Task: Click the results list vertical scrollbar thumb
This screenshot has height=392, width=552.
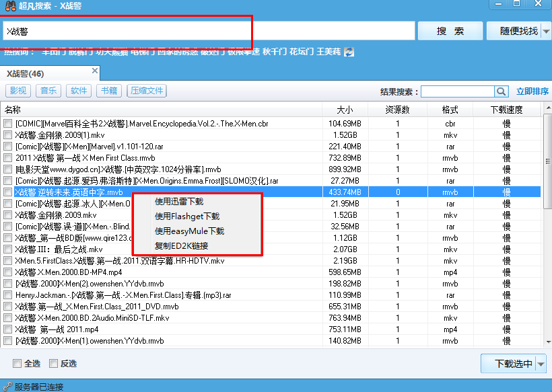Action: 547,161
